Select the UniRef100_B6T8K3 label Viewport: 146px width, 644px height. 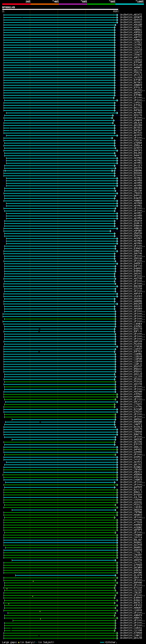point(131,82)
